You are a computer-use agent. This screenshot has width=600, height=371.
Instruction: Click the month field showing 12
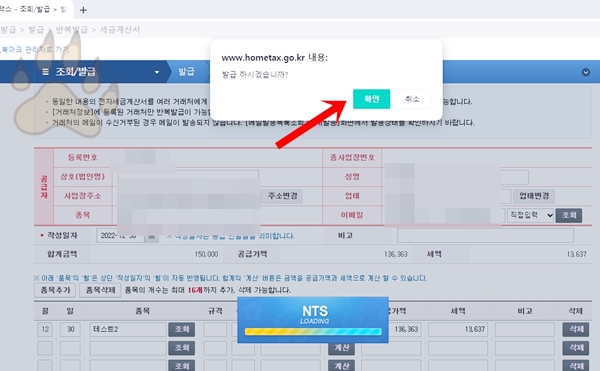[x=45, y=329]
